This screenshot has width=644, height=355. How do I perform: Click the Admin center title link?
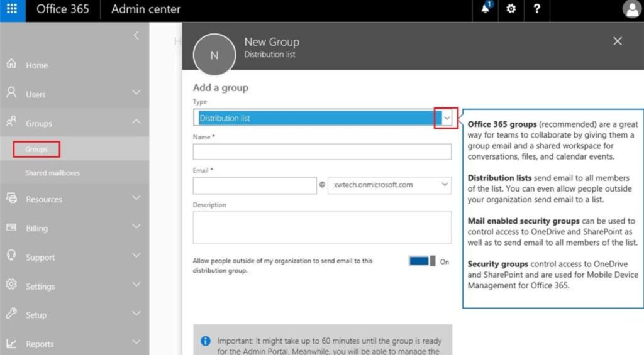(x=146, y=9)
